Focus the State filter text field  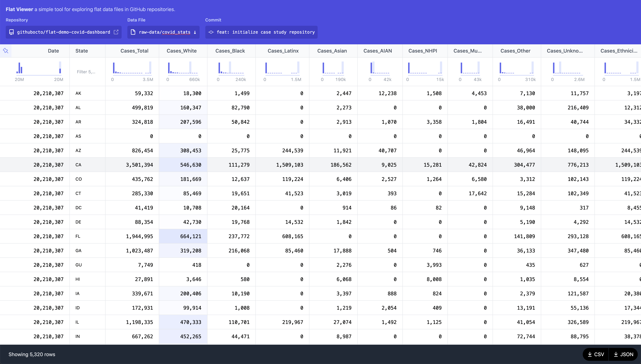86,72
